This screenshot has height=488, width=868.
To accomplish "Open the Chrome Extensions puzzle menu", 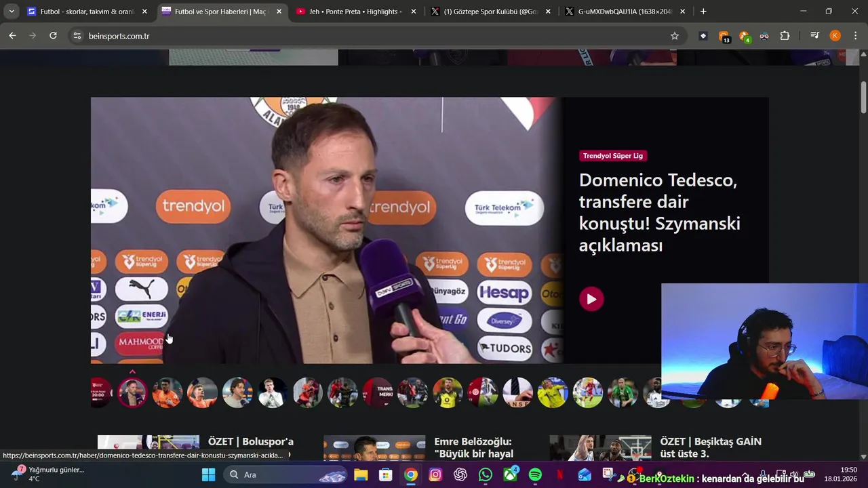I will tap(785, 36).
